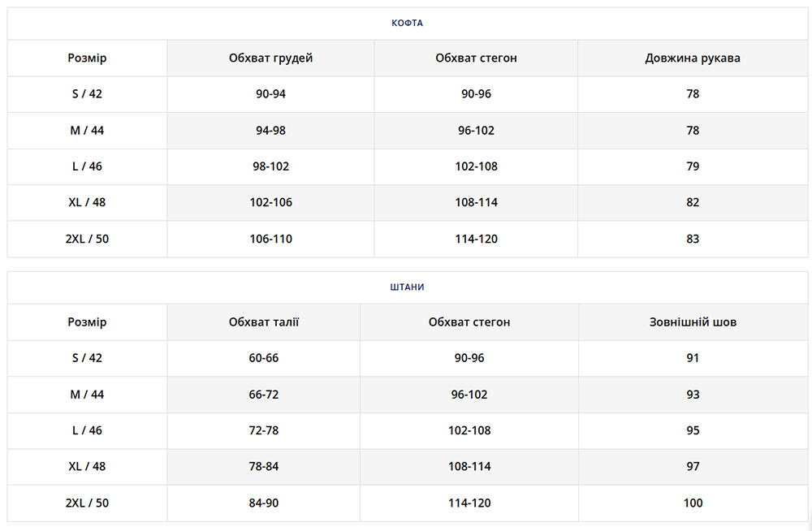812x531 pixels.
Task: Click sleeve length value 82 cell
Action: coord(692,202)
